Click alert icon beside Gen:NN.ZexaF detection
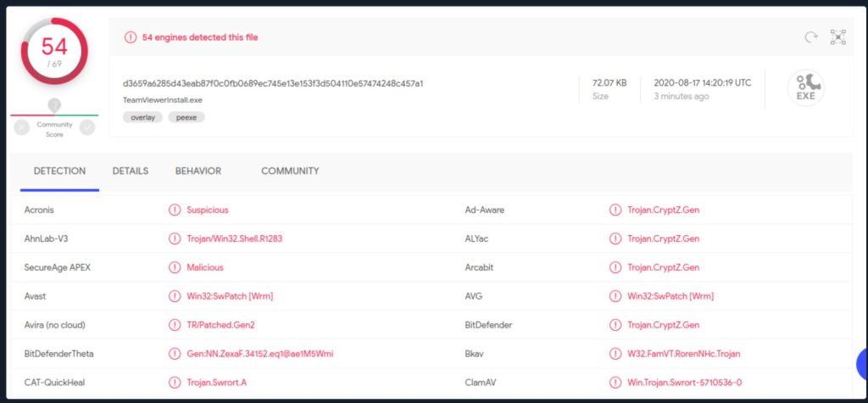868x403 pixels. pos(175,354)
